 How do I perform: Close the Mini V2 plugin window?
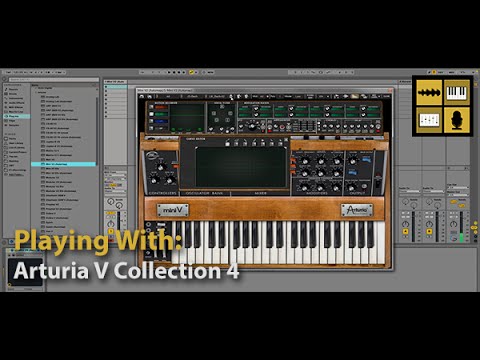390,90
